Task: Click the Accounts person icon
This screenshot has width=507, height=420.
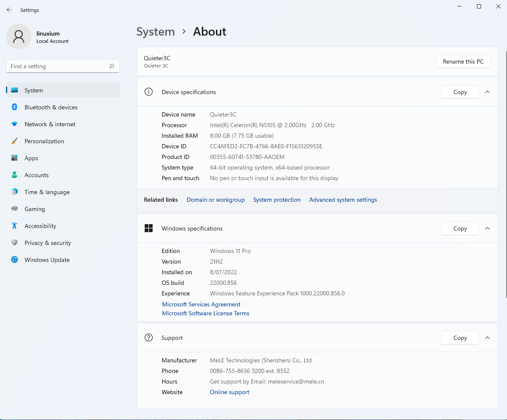Action: (x=14, y=175)
